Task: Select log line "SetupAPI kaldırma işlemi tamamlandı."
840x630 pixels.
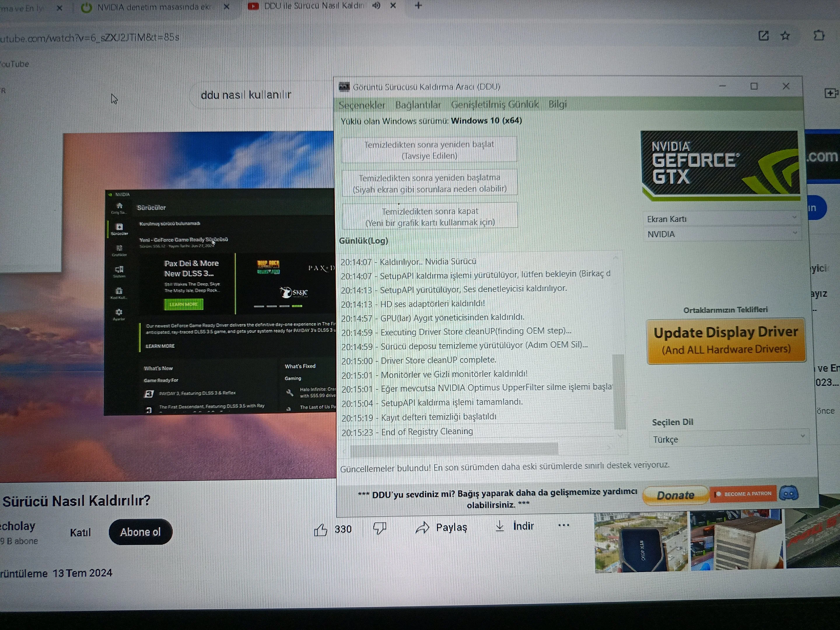Action: point(432,402)
